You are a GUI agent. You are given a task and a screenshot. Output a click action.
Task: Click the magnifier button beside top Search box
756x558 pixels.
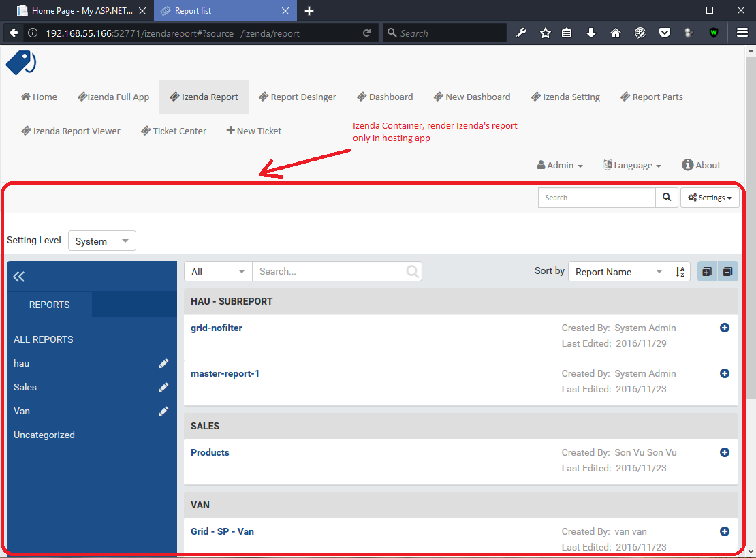click(667, 198)
